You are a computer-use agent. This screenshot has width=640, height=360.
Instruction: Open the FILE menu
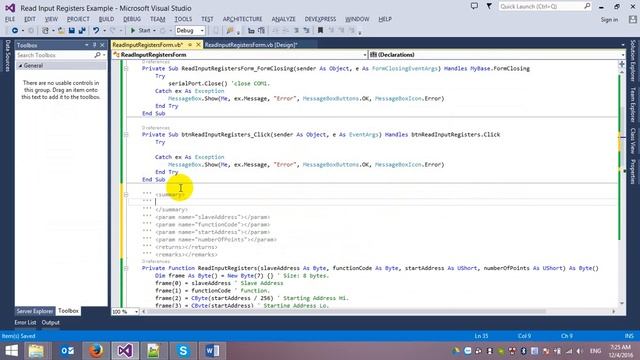click(10, 19)
